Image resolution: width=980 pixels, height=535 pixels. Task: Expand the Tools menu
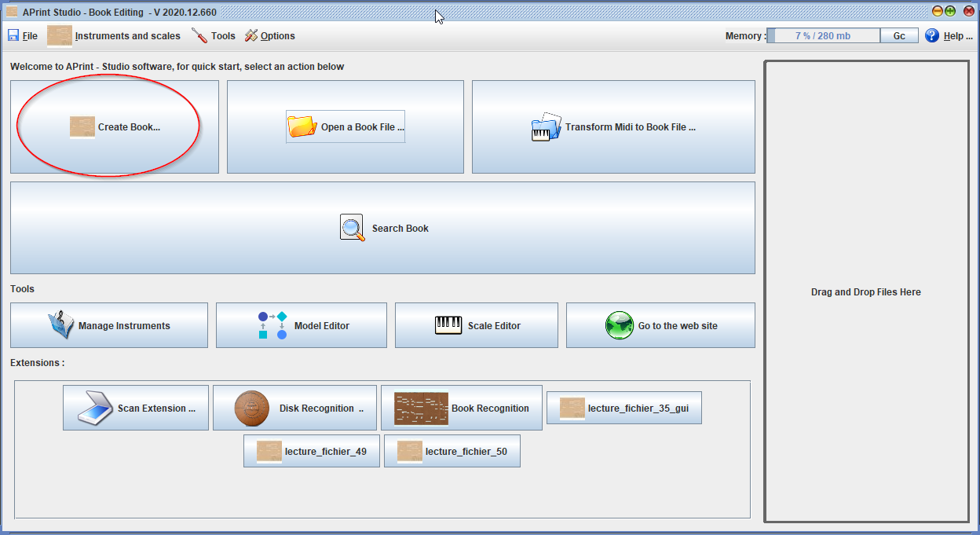click(x=214, y=36)
